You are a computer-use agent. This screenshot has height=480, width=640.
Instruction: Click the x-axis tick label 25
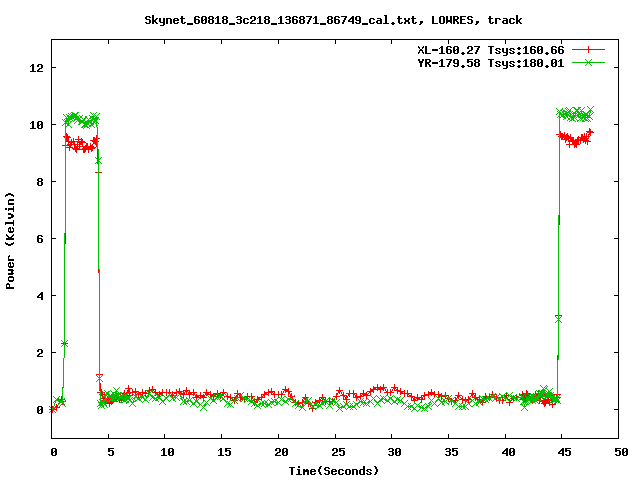click(x=338, y=452)
